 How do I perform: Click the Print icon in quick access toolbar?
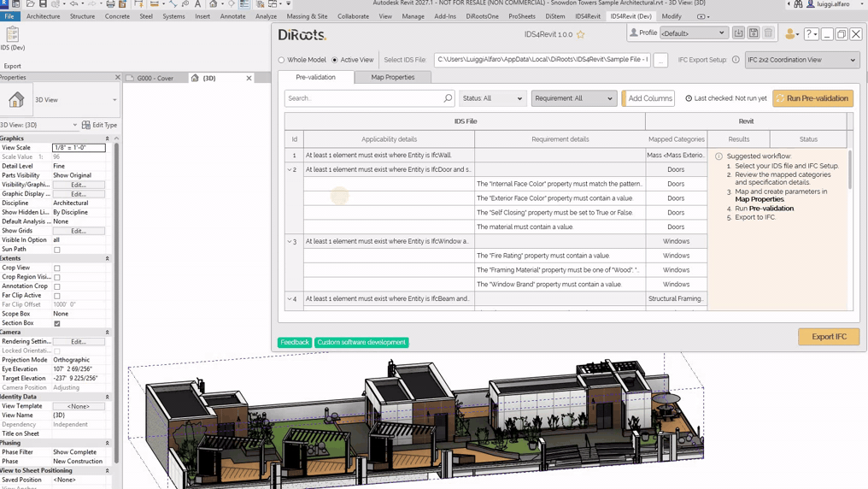pos(110,4)
